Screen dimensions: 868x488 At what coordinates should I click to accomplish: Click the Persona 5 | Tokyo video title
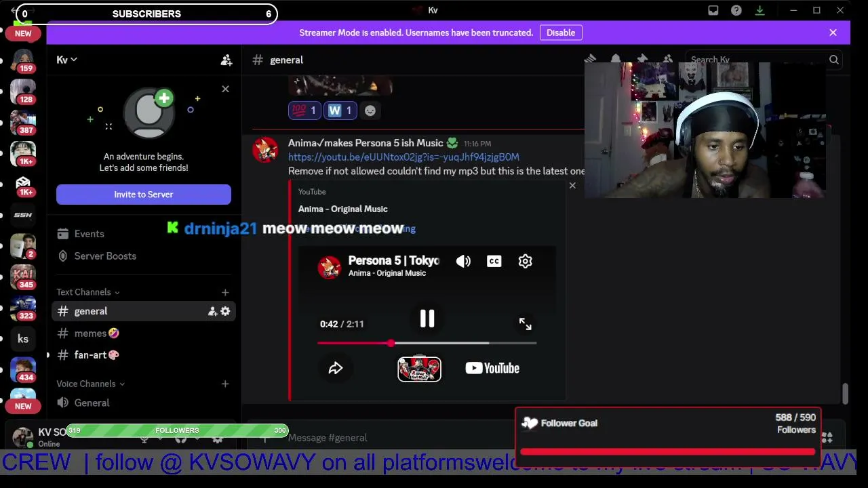click(393, 260)
